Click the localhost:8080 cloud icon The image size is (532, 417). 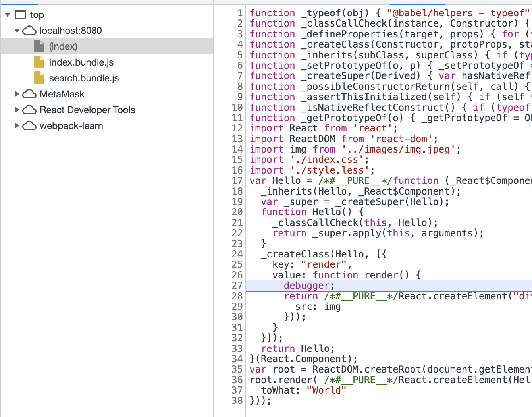click(x=29, y=31)
